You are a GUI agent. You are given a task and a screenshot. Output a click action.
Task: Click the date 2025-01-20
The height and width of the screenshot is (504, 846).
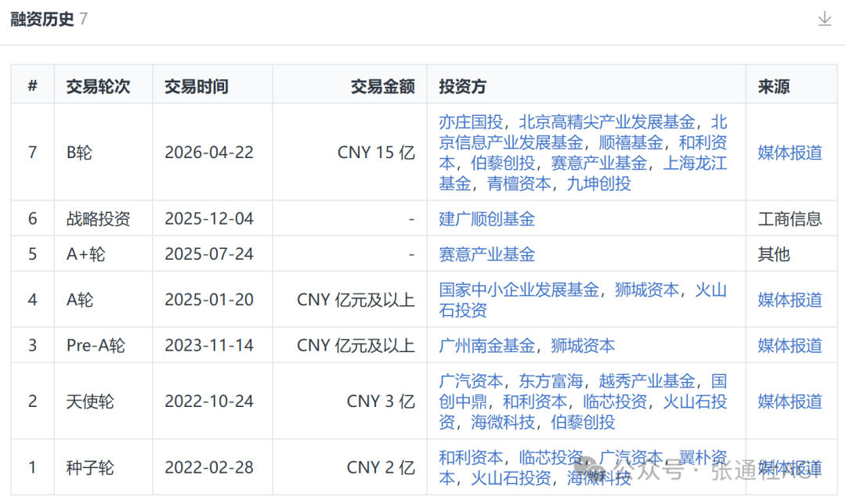point(209,300)
